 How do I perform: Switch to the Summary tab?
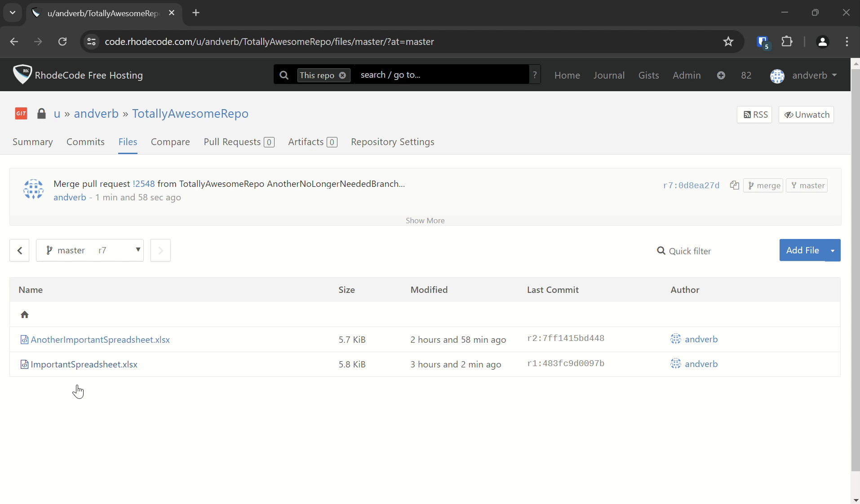33,142
